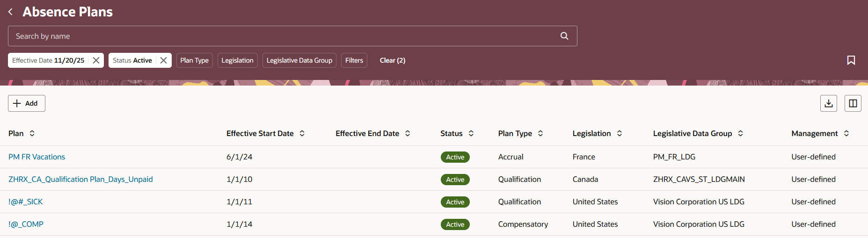Remove the Effective Date filter chip

click(96, 60)
